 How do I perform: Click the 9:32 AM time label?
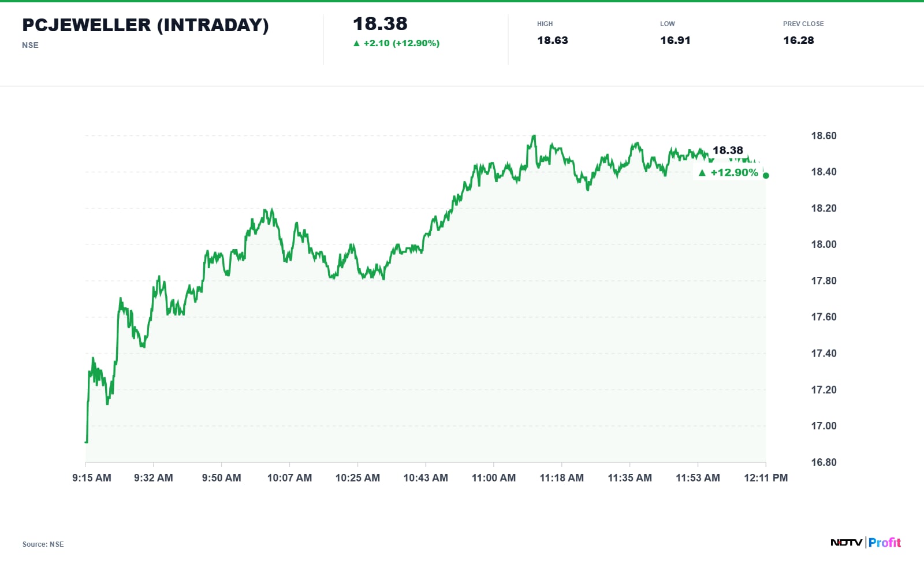coord(154,478)
